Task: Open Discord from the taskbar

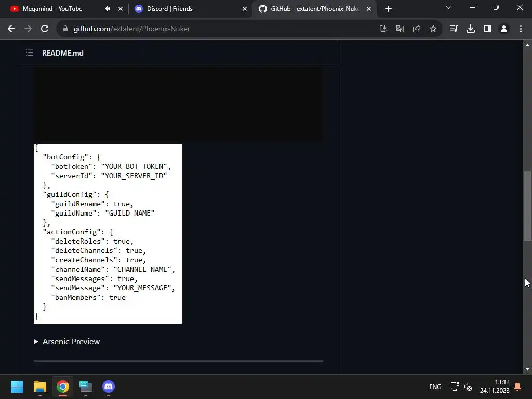Action: tap(109, 387)
